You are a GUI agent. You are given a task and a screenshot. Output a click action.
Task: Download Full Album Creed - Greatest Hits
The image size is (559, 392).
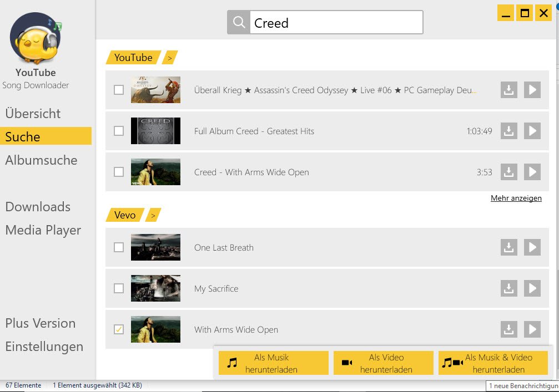point(508,131)
